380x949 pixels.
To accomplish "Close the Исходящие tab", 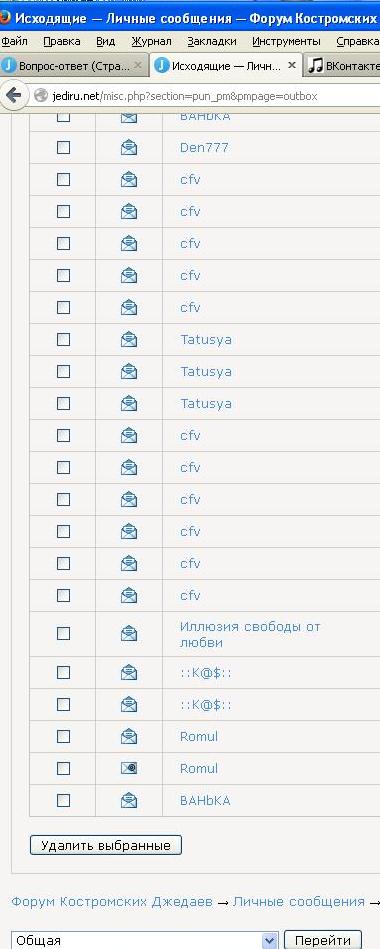I will pos(292,65).
